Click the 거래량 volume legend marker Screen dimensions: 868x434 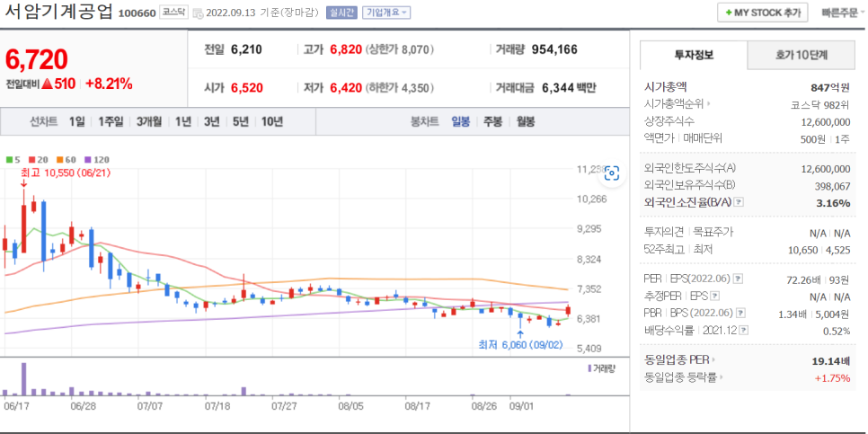point(589,368)
